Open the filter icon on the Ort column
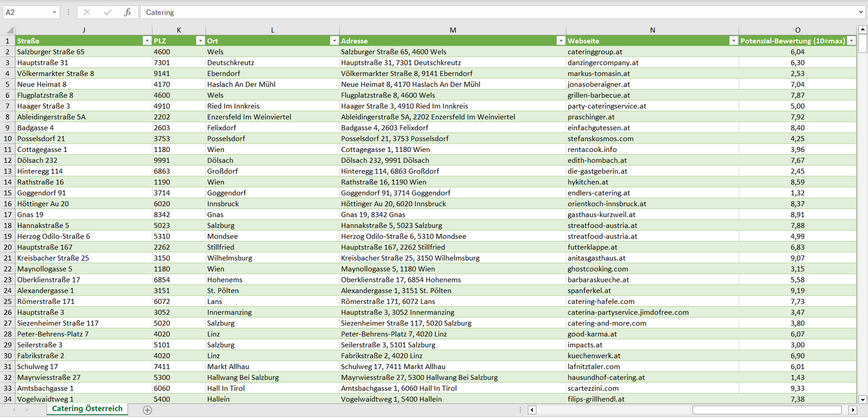The height and width of the screenshot is (417, 868). 335,40
